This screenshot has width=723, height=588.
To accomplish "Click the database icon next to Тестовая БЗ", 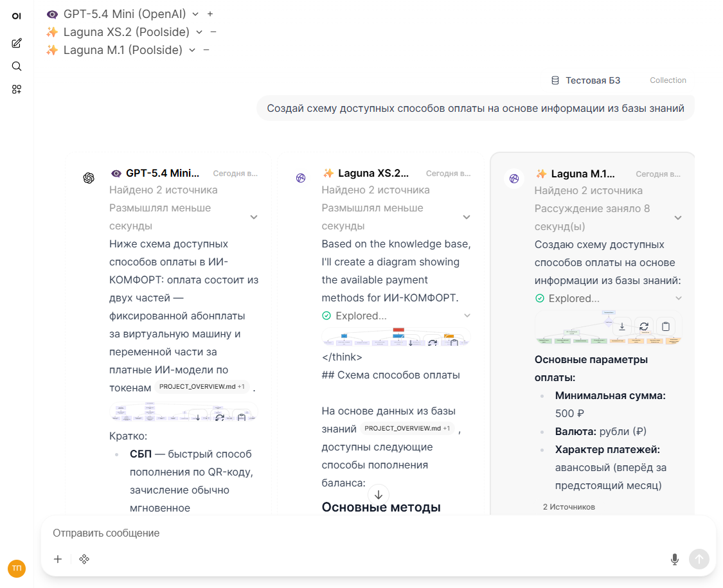I will [x=555, y=81].
